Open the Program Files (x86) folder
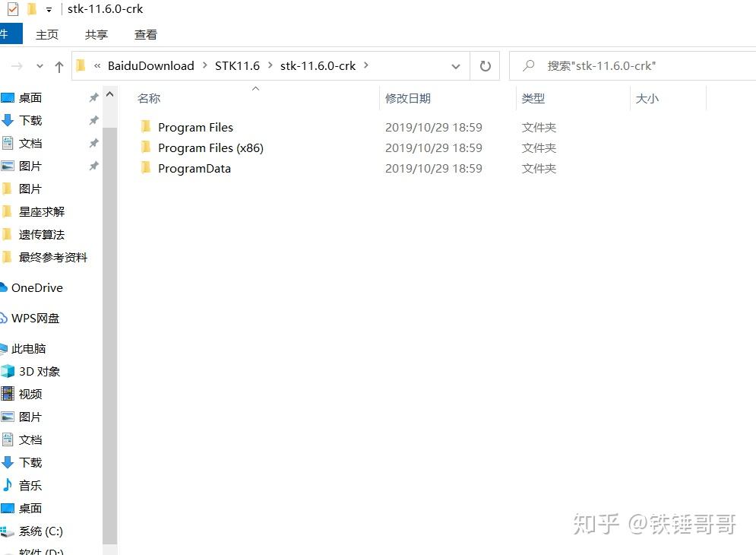The image size is (756, 555). (x=210, y=147)
